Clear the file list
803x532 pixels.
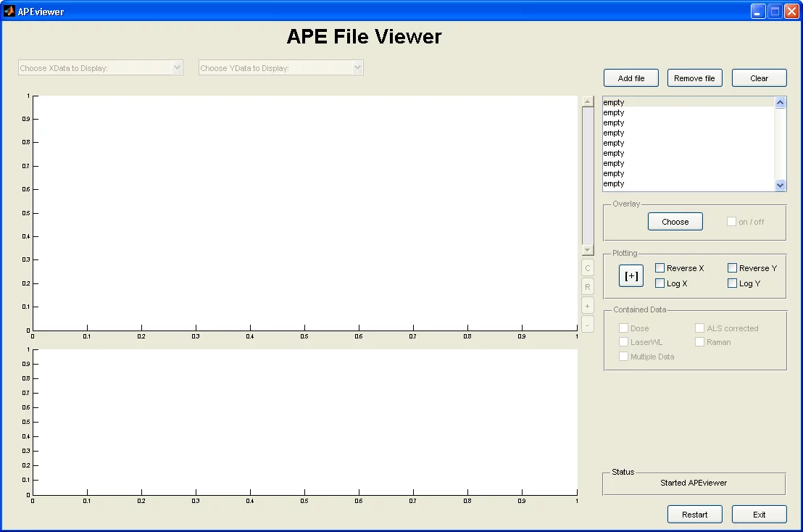pyautogui.click(x=759, y=78)
